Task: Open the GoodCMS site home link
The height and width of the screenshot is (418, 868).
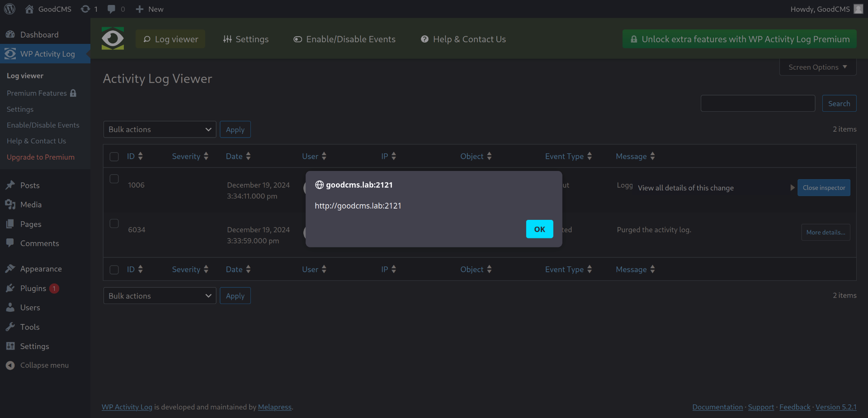Action: click(x=48, y=9)
